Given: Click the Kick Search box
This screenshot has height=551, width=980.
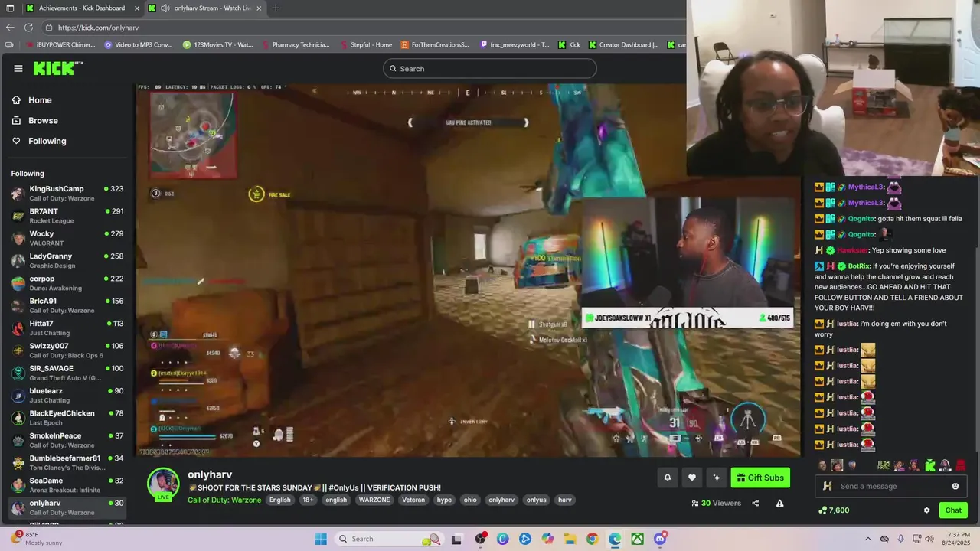Looking at the screenshot, I should (490, 69).
